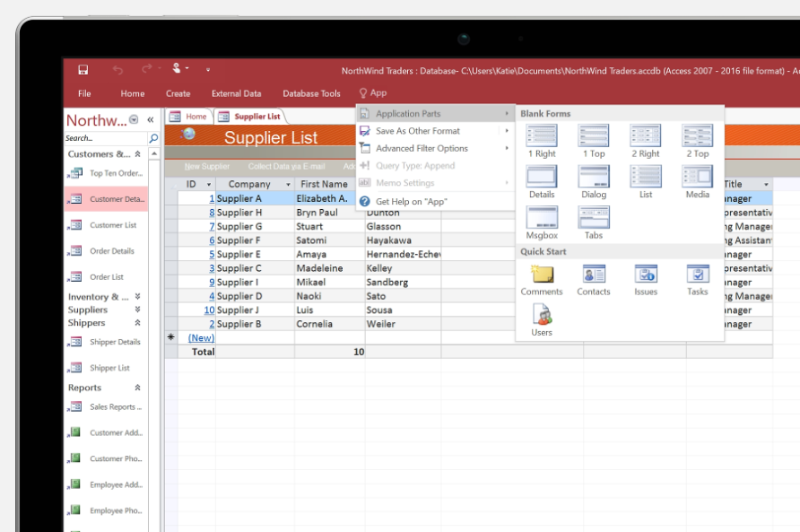
Task: Click Get Help on "App"
Action: (435, 202)
